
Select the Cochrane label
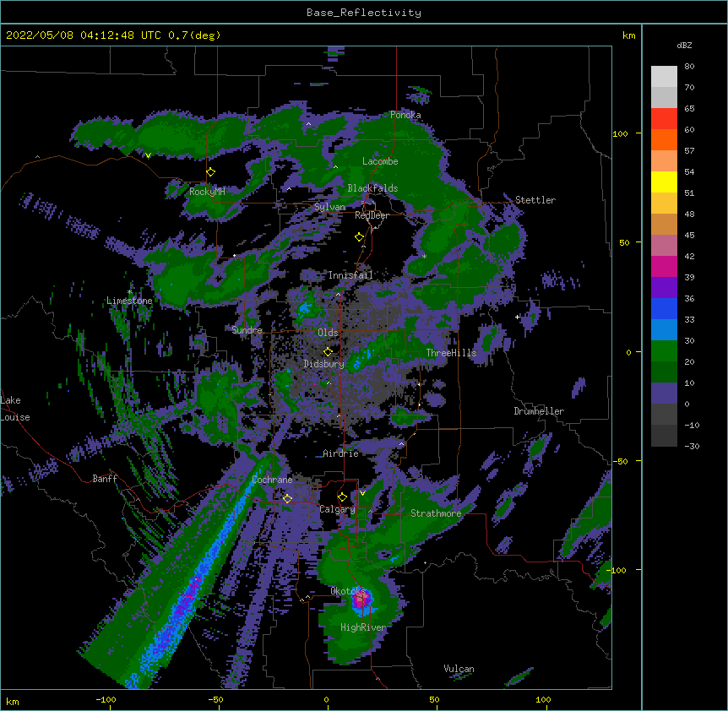[x=272, y=480]
